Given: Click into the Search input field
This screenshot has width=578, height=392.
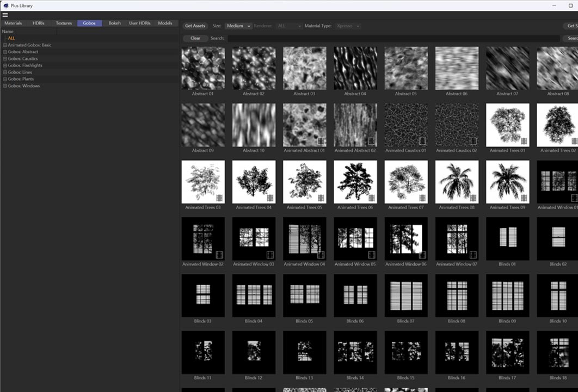Looking at the screenshot, I should coord(393,38).
